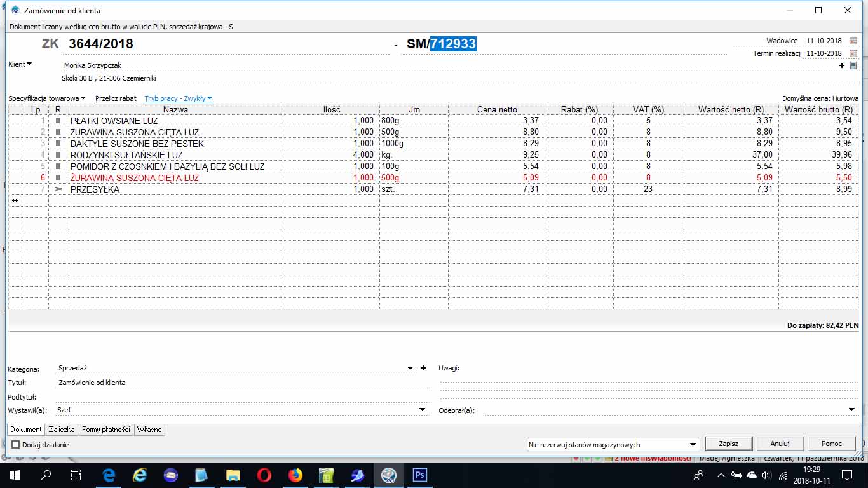Viewport: 868px width, 488px height.
Task: Open Photoshop from the taskbar
Action: [419, 475]
